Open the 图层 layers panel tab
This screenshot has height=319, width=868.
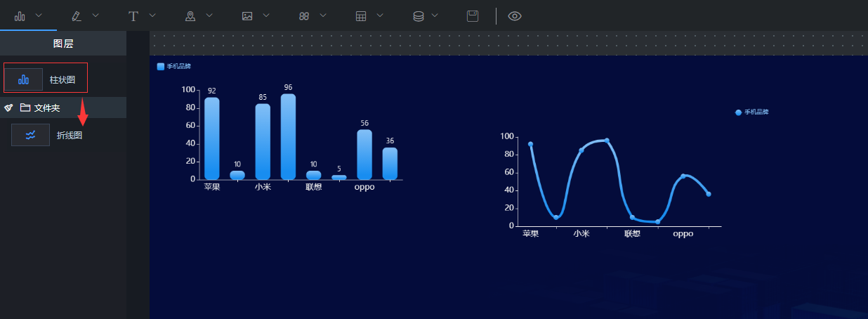63,44
